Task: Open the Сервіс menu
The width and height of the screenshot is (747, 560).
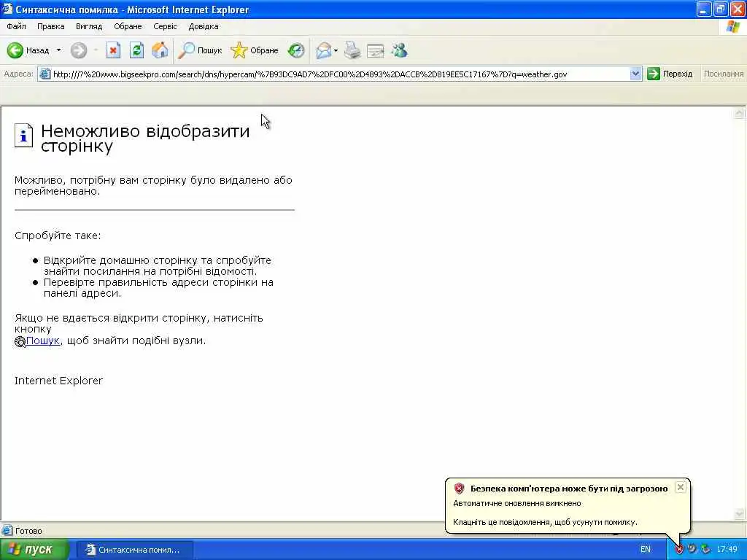Action: [x=165, y=26]
